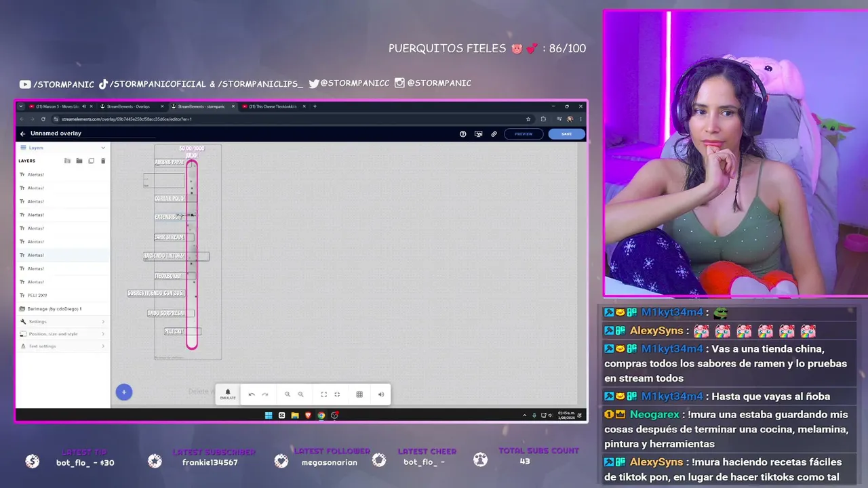Fit the canvas to screen
This screenshot has height=488, width=868.
[x=323, y=394]
